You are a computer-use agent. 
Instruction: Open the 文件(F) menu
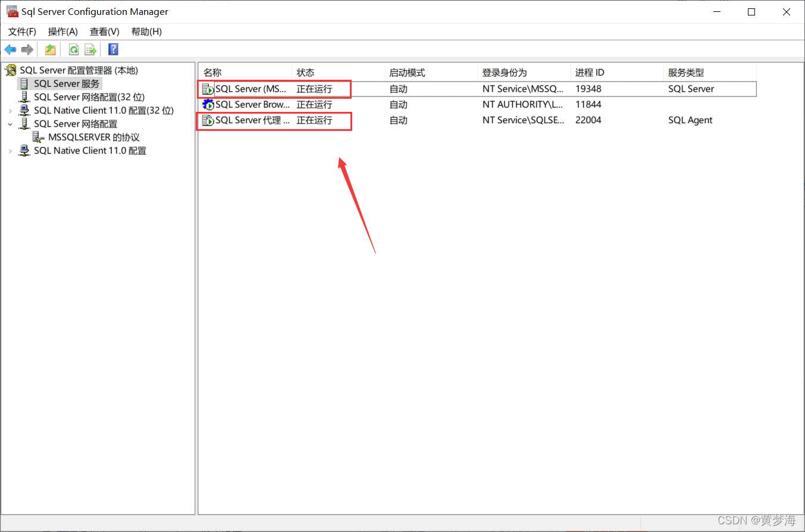pos(22,32)
